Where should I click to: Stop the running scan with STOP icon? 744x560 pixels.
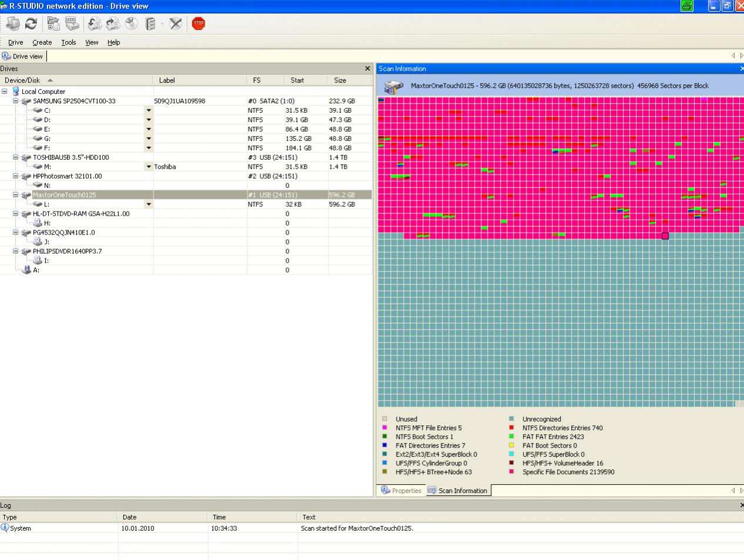tap(199, 24)
